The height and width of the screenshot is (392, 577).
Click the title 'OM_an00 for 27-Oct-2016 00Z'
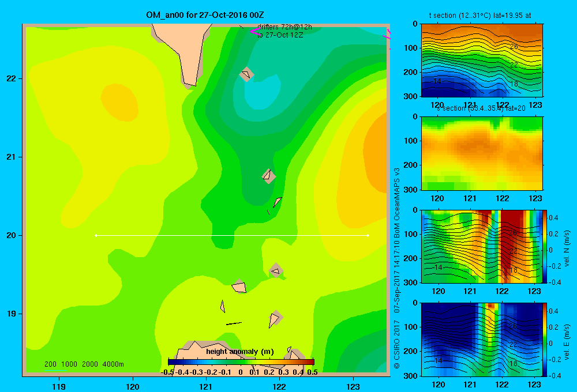(x=205, y=15)
